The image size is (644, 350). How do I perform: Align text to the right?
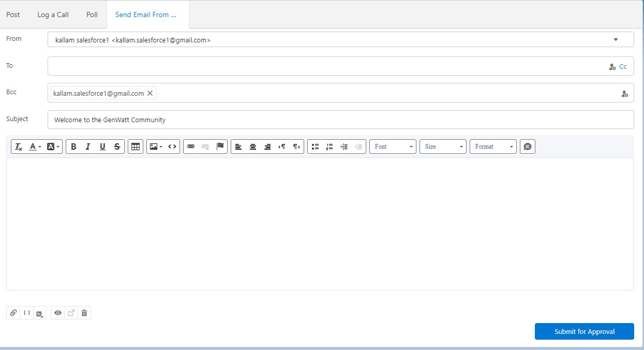point(267,147)
